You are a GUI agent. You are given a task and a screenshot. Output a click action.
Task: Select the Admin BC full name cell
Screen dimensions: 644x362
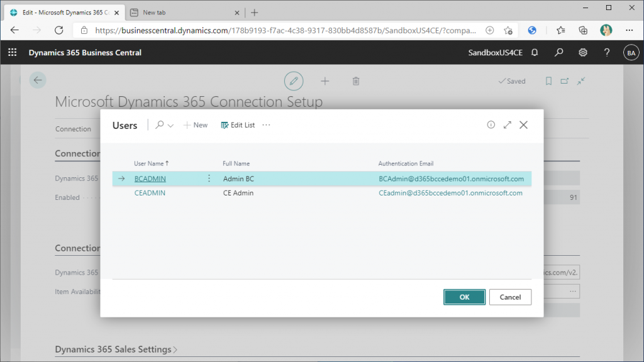tap(238, 178)
